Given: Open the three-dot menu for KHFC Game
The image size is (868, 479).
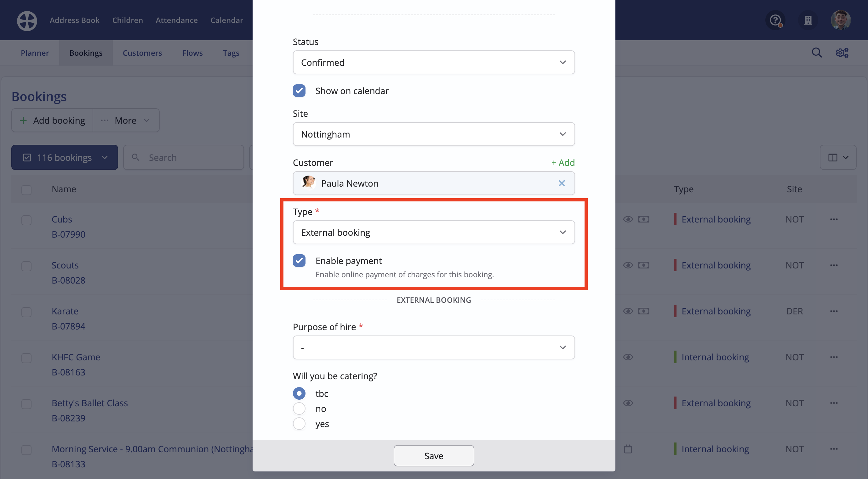Looking at the screenshot, I should click(x=834, y=357).
